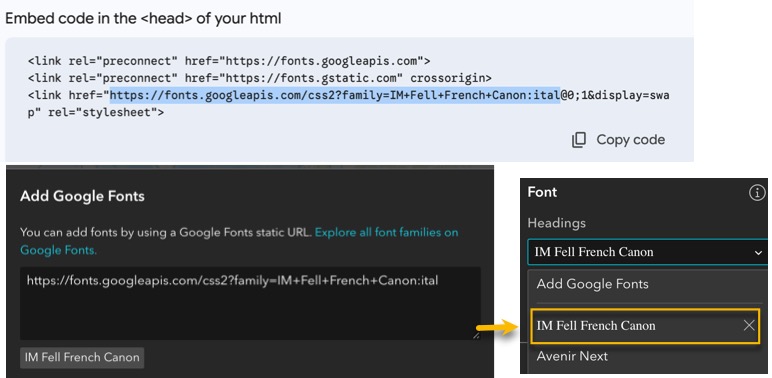Click the Headings label in Font panel
Screen dimensions: 772x378
[557, 223]
